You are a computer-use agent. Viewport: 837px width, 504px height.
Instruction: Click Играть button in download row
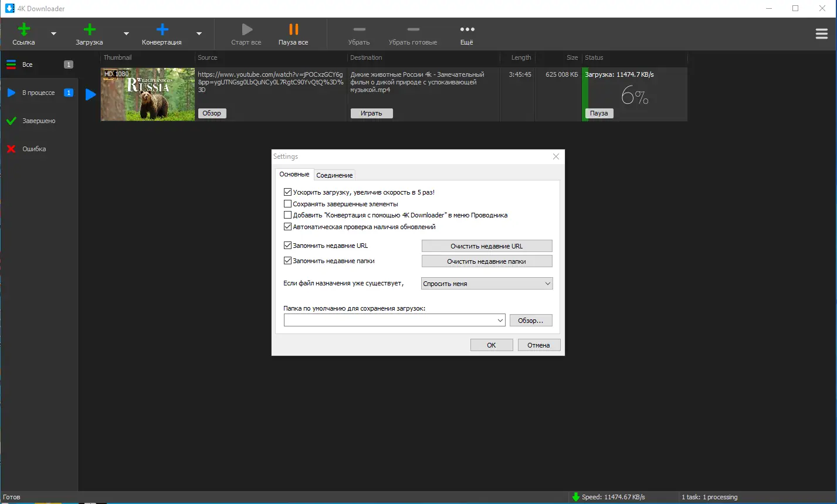tap(371, 113)
